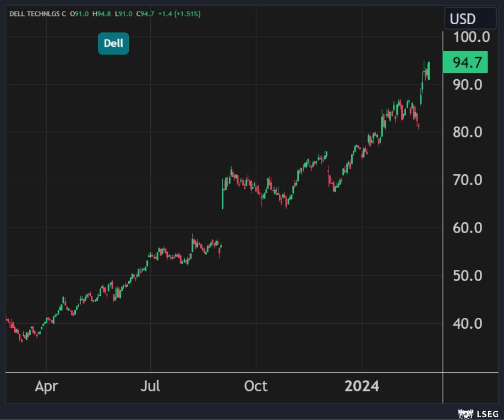The image size is (504, 420).
Task: Click the H94.8 high value in header
Action: (102, 13)
